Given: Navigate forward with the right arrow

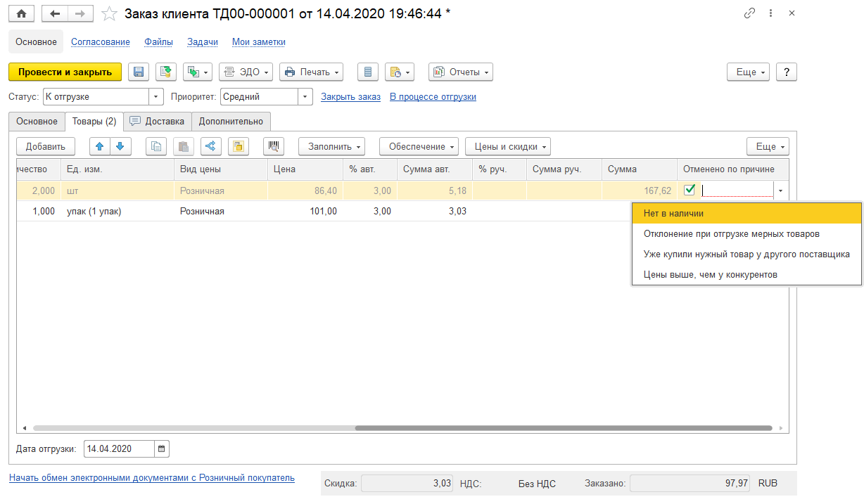Looking at the screenshot, I should pyautogui.click(x=80, y=13).
